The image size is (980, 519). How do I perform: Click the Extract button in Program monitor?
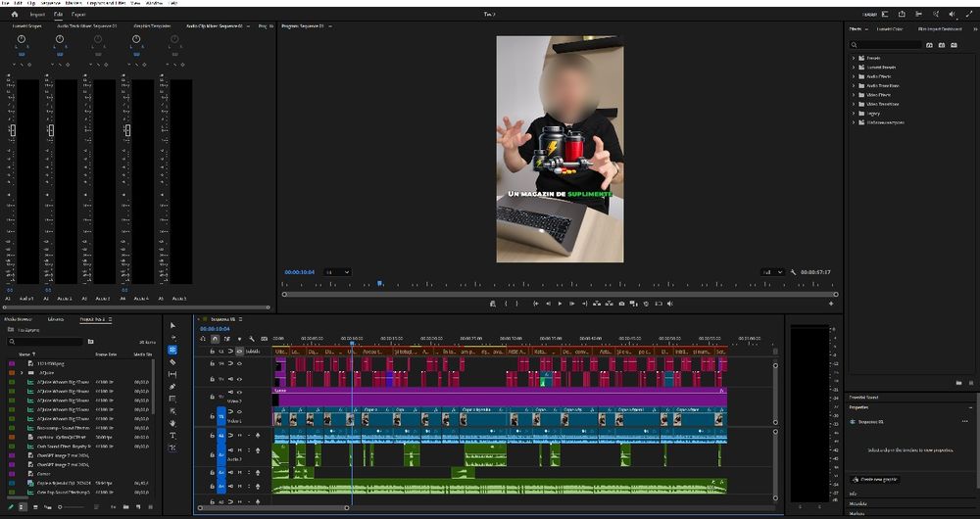pos(609,304)
